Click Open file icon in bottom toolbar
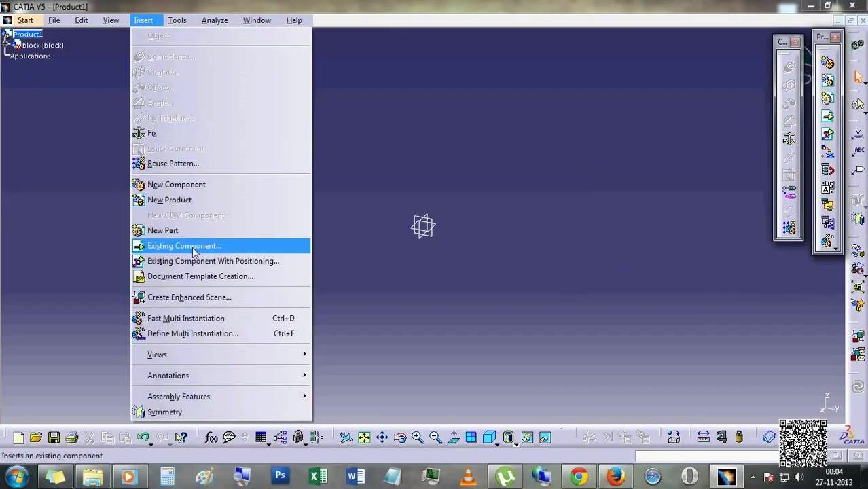This screenshot has width=868, height=489. [x=36, y=438]
